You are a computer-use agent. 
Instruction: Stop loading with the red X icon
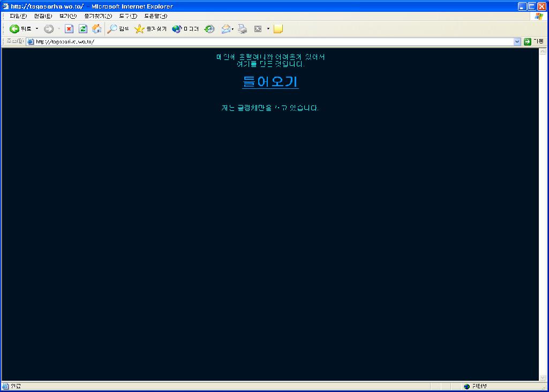[x=69, y=29]
